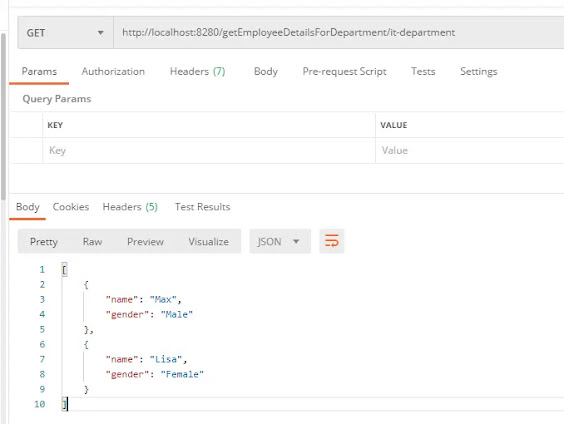Screen dimensions: 564x424
Task: Switch to the Authorization tab
Action: [113, 71]
